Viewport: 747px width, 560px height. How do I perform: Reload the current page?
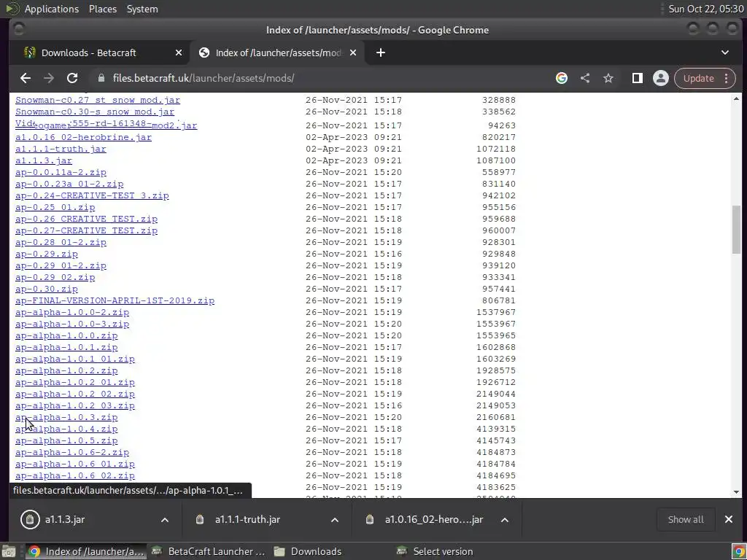tap(72, 79)
